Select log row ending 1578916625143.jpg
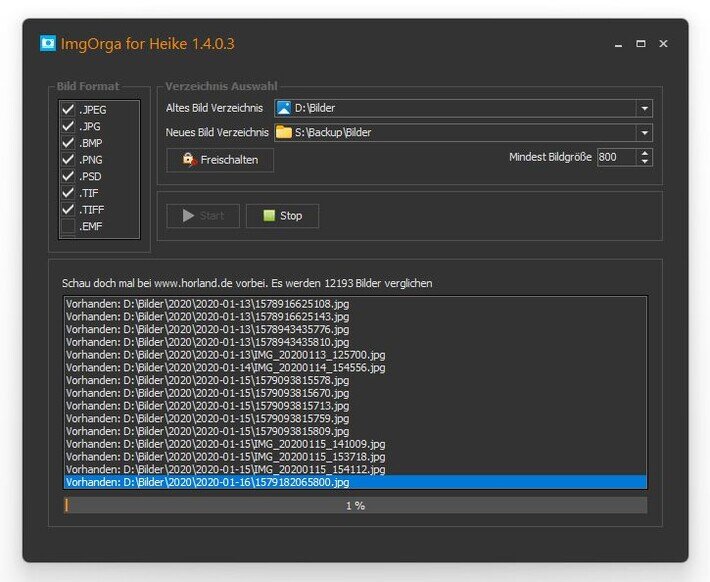The image size is (710, 582). [x=355, y=317]
